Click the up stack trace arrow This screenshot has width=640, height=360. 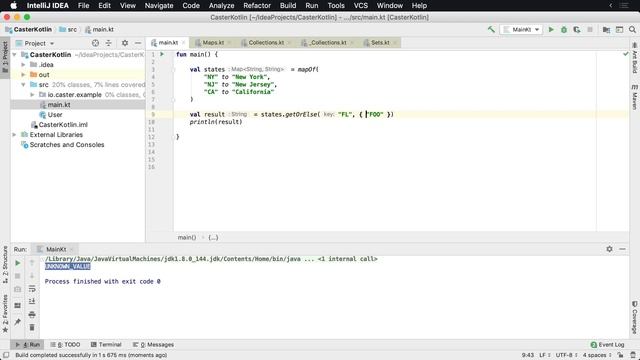tap(32, 263)
